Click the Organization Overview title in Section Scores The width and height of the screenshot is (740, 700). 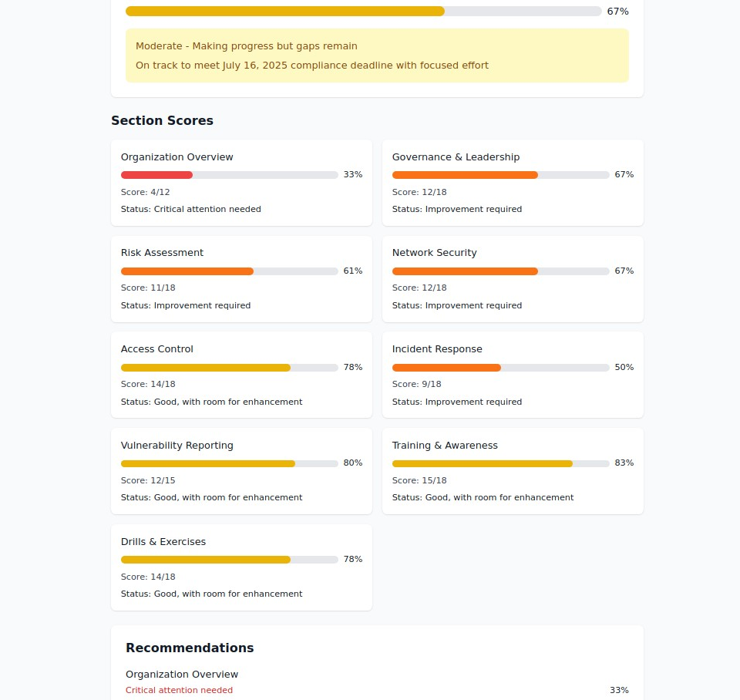[177, 157]
